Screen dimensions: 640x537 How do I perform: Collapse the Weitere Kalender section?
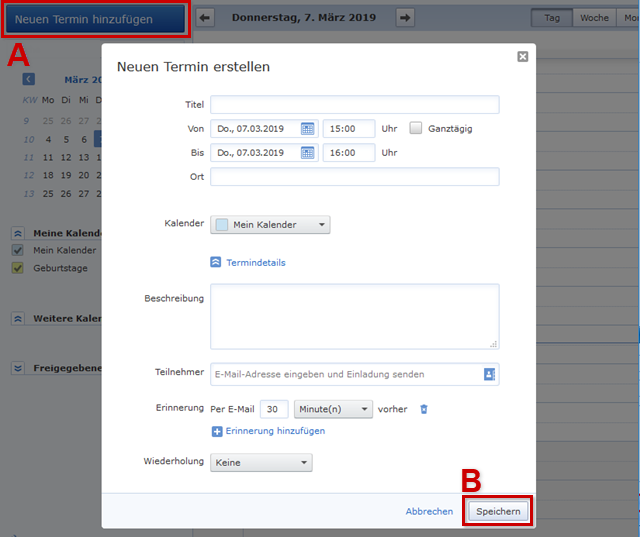pyautogui.click(x=18, y=319)
